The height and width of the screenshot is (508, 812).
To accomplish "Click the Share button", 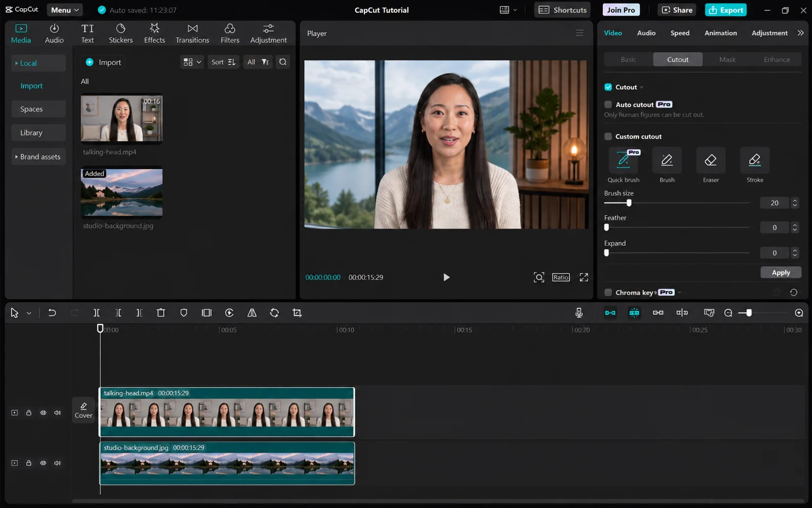I will click(677, 10).
